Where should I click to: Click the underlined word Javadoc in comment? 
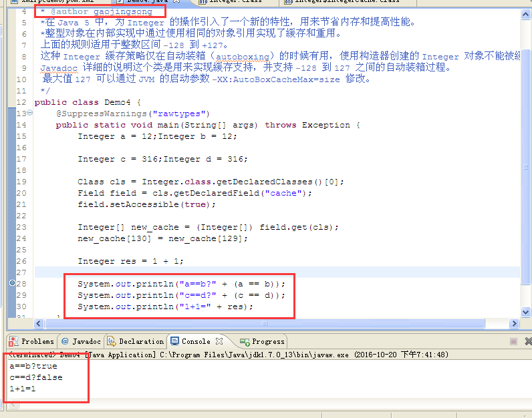59,68
